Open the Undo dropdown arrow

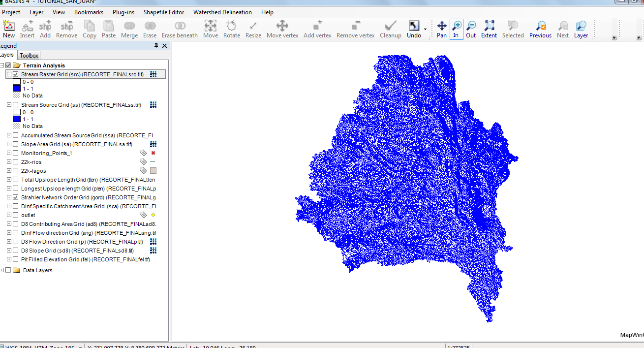click(425, 30)
